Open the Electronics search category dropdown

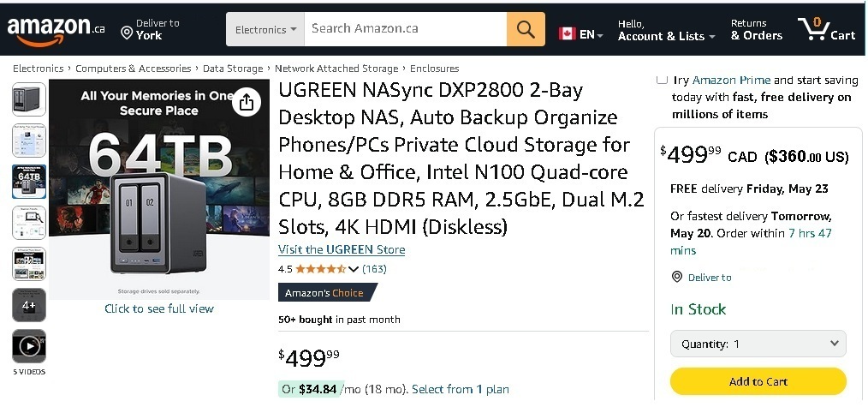pos(265,30)
